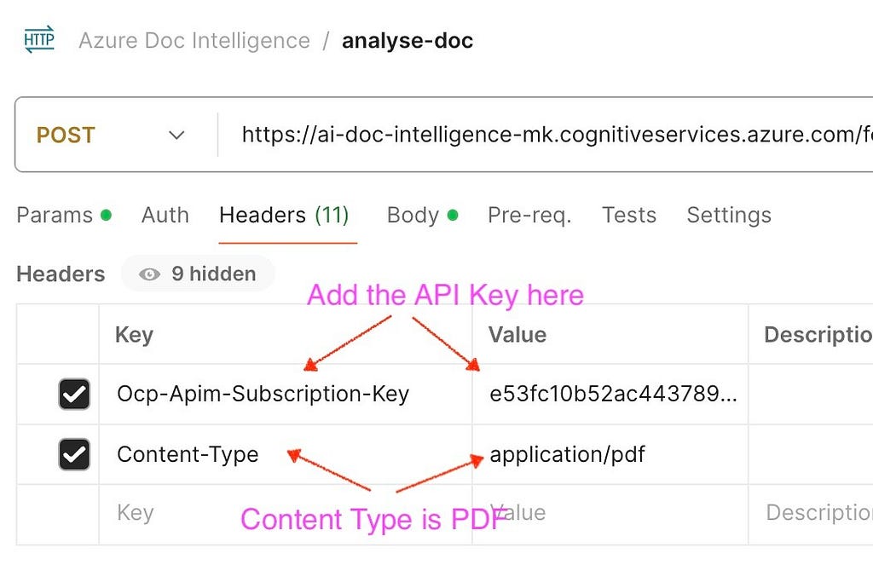Screen dimensions: 873x588
Task: Click the empty Key field in new row
Action: click(x=286, y=515)
